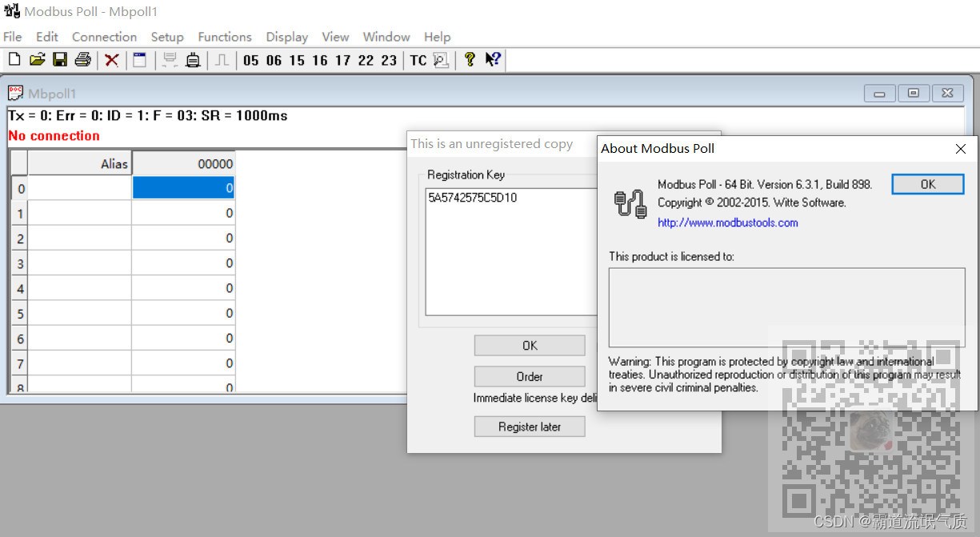Image resolution: width=980 pixels, height=537 pixels.
Task: Save the current document using the diskette icon
Action: [x=59, y=59]
